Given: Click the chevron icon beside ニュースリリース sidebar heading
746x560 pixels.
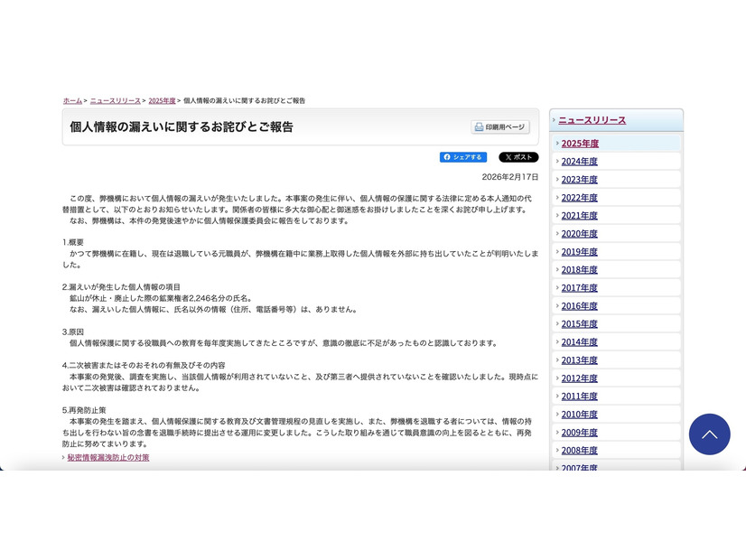Looking at the screenshot, I should click(555, 120).
